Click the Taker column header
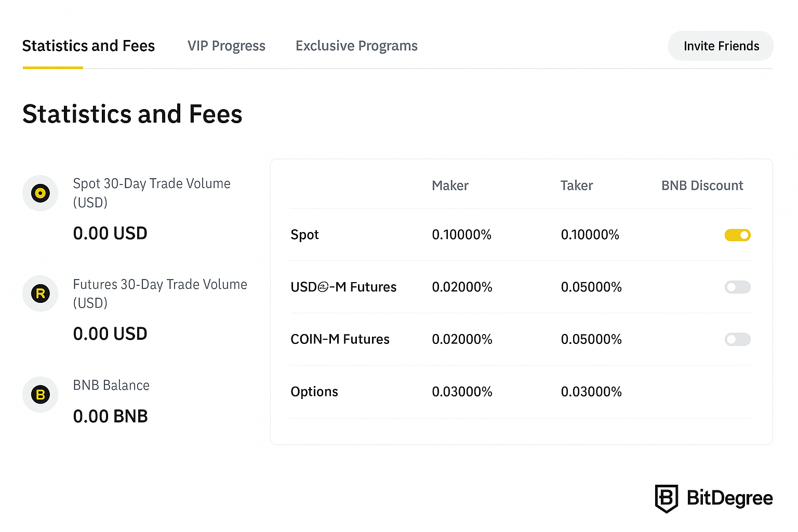Image resolution: width=798 pixels, height=532 pixels. pyautogui.click(x=577, y=185)
